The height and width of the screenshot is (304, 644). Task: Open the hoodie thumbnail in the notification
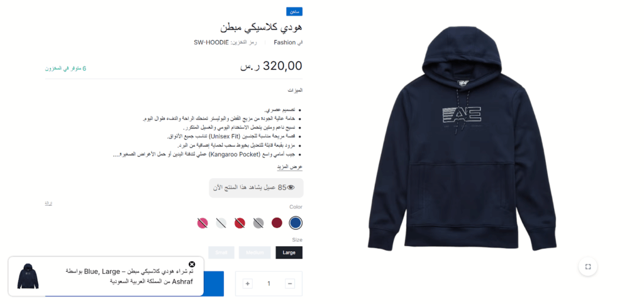28,276
